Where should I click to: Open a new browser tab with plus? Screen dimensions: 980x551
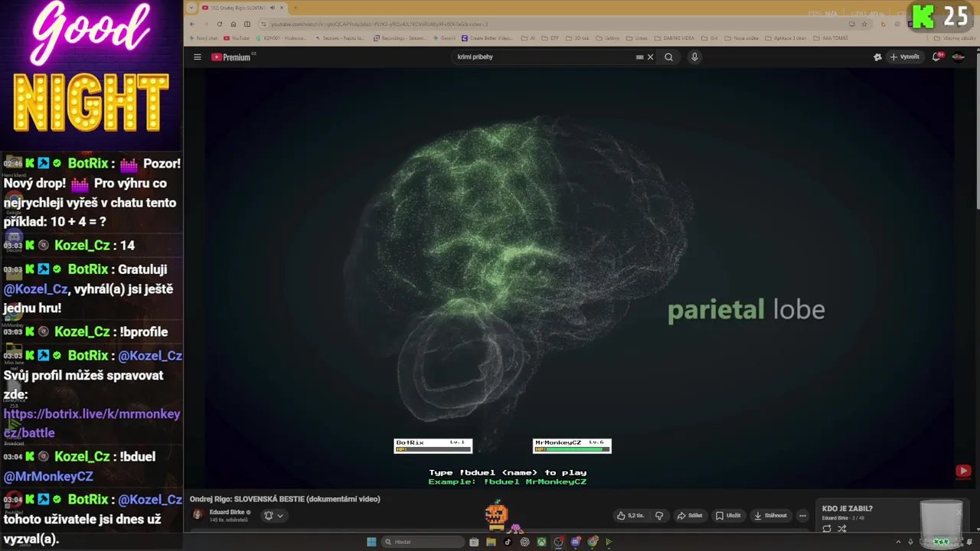[x=295, y=8]
